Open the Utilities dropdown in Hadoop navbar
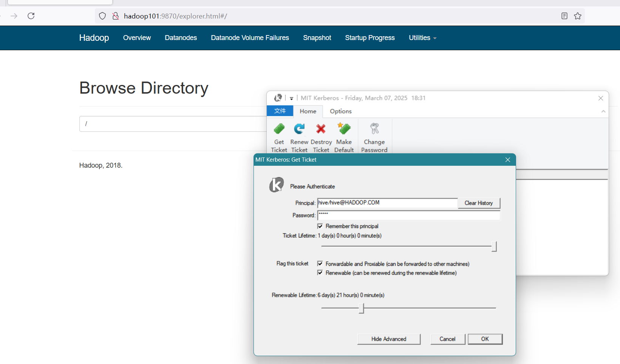This screenshot has width=620, height=364. pos(422,38)
